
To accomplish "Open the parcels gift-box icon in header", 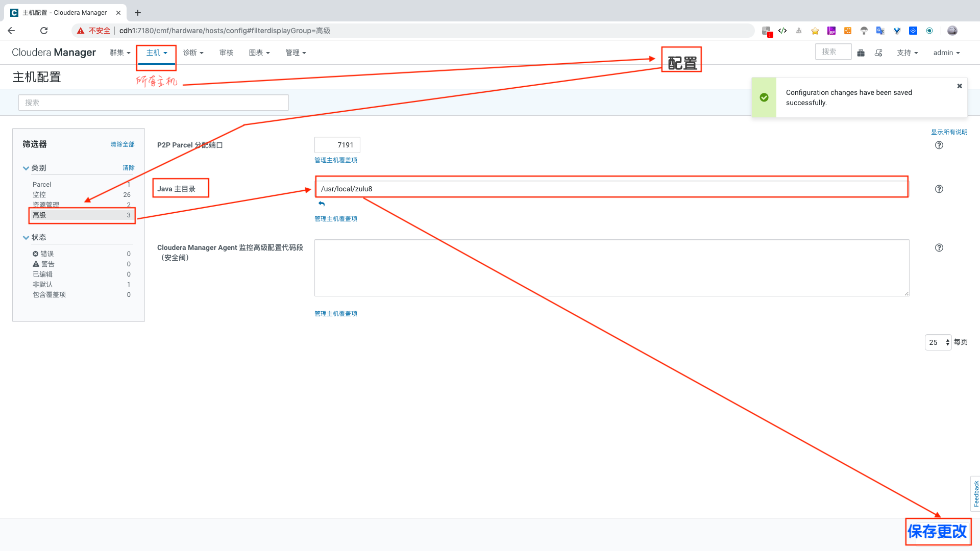I will pyautogui.click(x=861, y=53).
